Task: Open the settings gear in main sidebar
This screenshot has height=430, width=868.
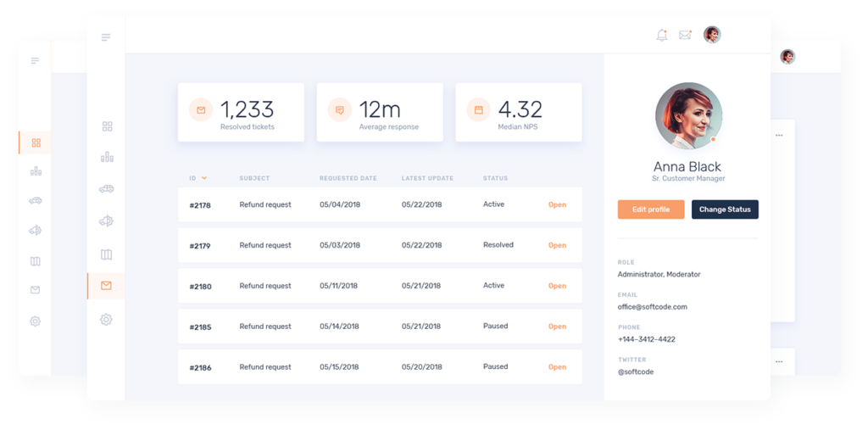Action: [x=106, y=320]
